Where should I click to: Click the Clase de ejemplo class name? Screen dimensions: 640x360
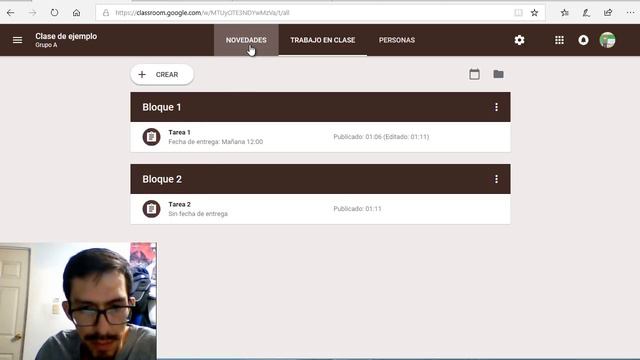66,36
